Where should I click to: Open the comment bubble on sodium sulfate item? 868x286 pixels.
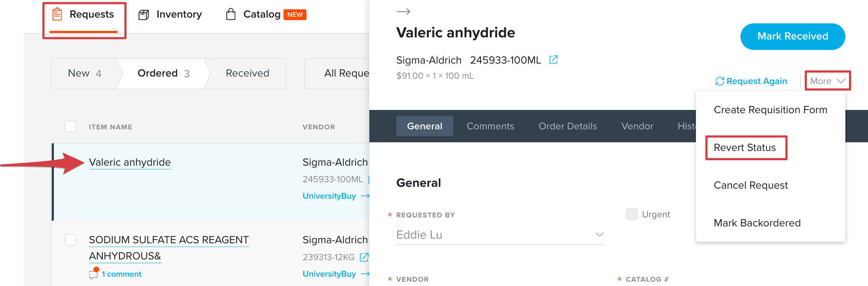[93, 274]
